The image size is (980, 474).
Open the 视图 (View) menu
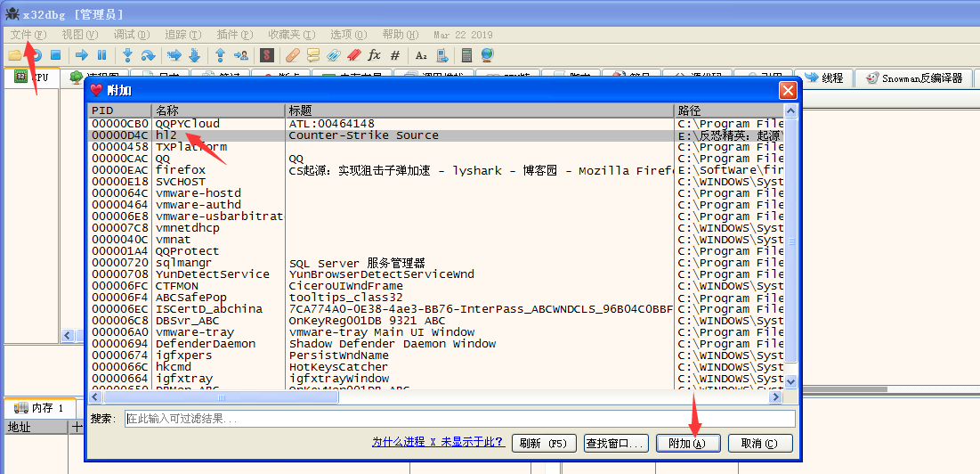click(80, 35)
